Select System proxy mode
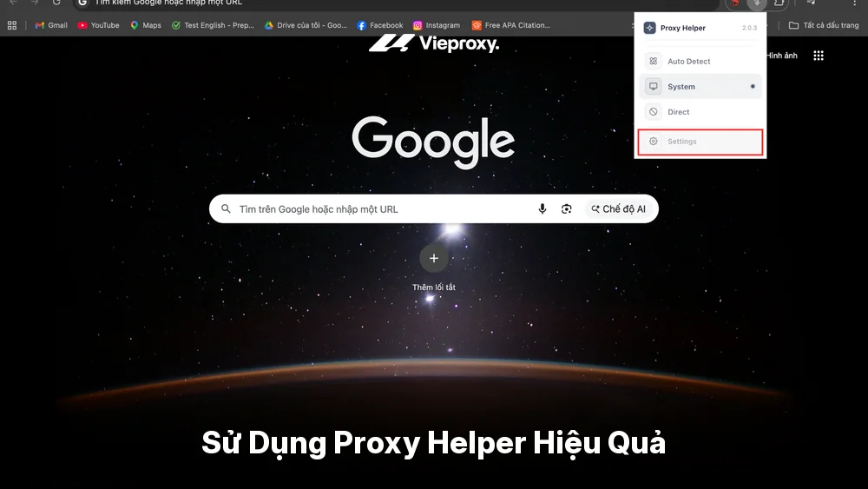868x489 pixels. (x=700, y=86)
